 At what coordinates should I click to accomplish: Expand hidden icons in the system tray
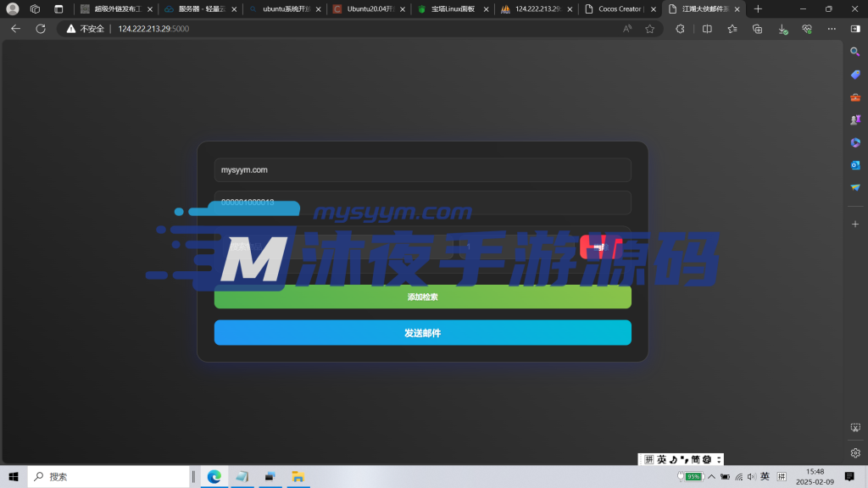coord(710,476)
